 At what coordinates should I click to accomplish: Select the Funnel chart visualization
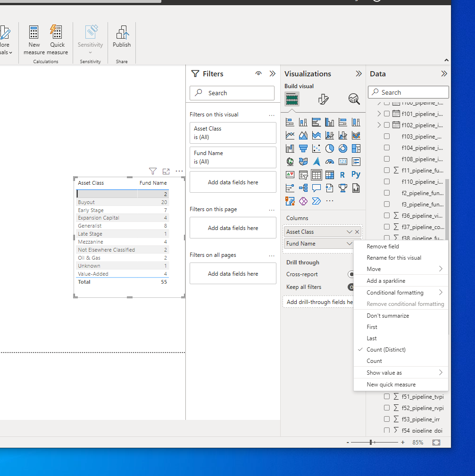click(x=303, y=148)
